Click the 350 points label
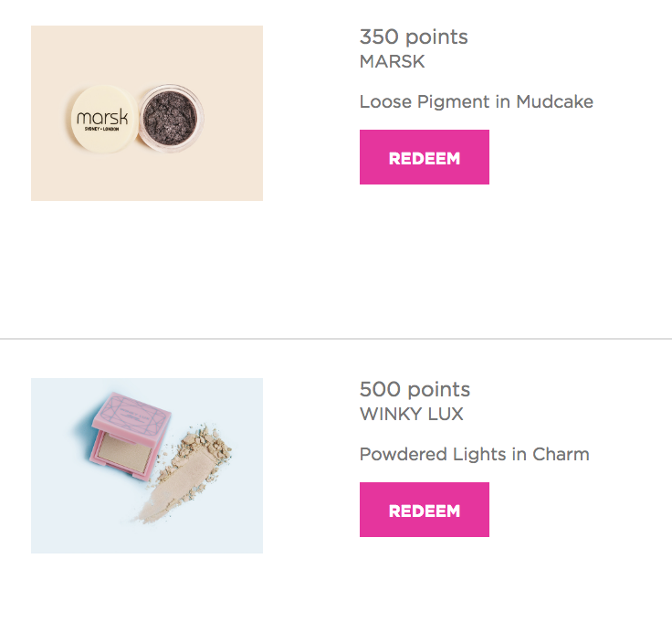 tap(414, 37)
